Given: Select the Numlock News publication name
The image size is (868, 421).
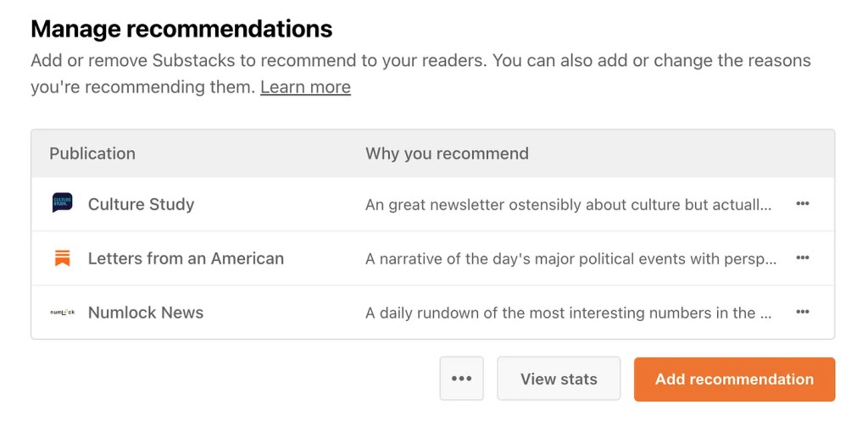Looking at the screenshot, I should click(x=146, y=313).
